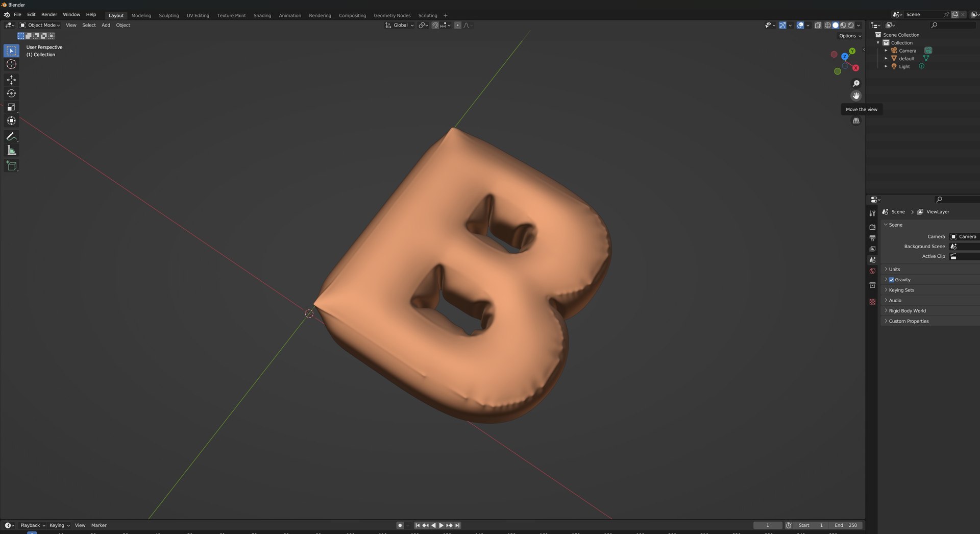The width and height of the screenshot is (980, 534).
Task: Select the Cursor tool in toolbar
Action: click(x=11, y=64)
